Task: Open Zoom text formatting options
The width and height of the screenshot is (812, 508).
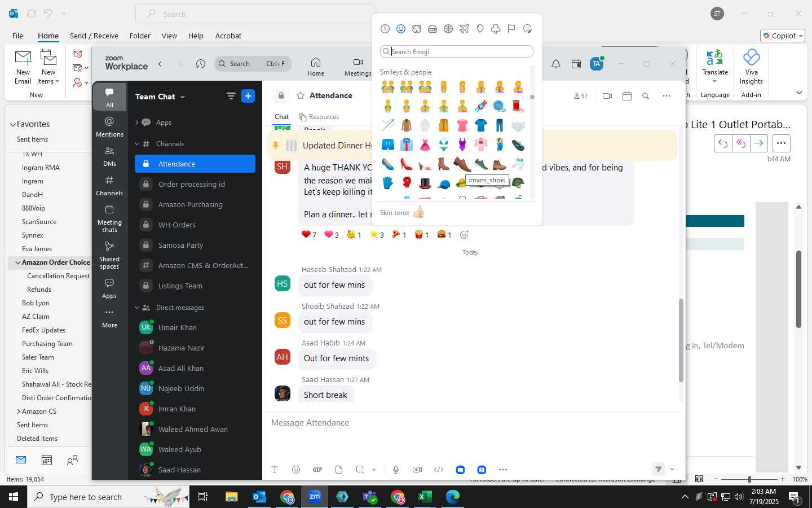Action: tap(275, 470)
